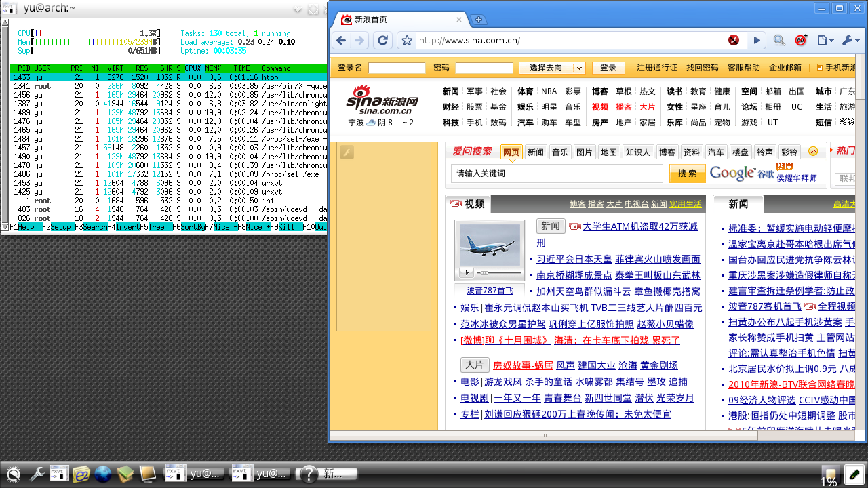The height and width of the screenshot is (488, 868).
Task: Click the red blocked-content icon in address bar
Action: (733, 41)
